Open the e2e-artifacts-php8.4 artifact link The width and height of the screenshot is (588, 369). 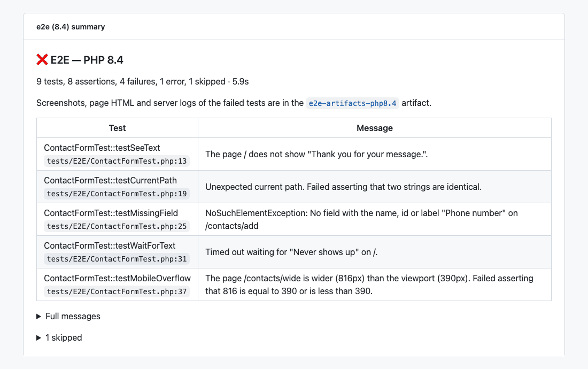click(x=352, y=103)
